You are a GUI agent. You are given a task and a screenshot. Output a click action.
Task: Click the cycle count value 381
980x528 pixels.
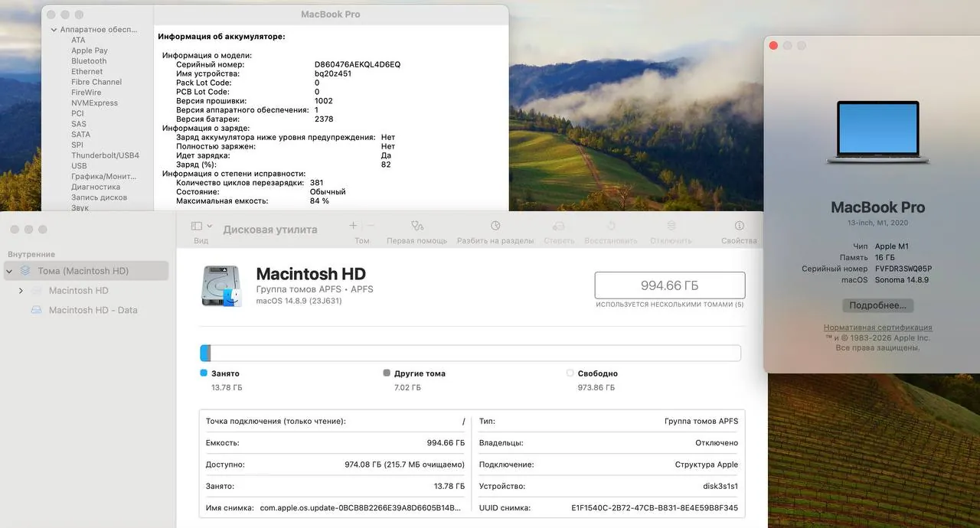[317, 183]
